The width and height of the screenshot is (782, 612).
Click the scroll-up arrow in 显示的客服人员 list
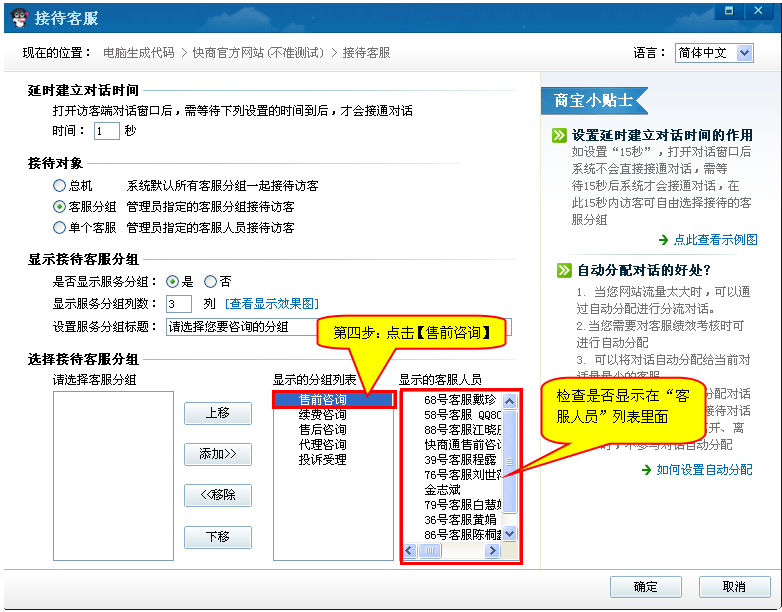point(509,401)
